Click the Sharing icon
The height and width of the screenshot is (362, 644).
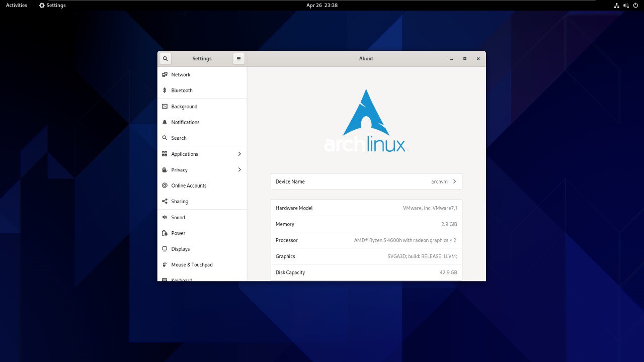[x=165, y=201]
